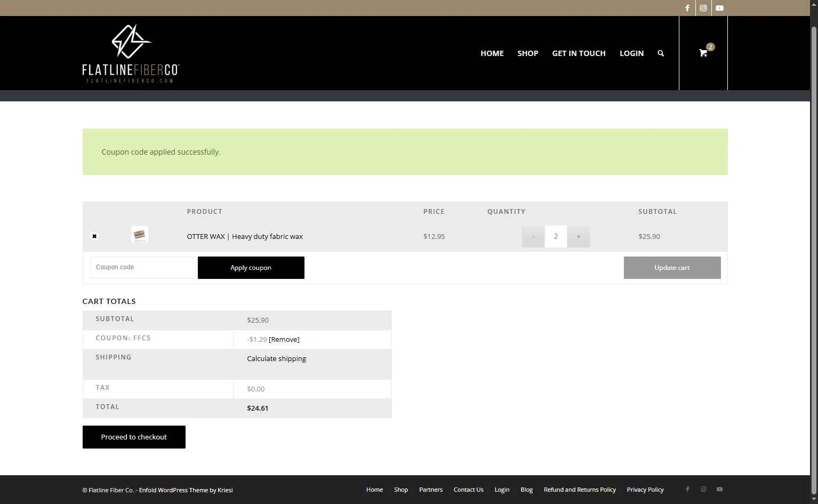Open footer Blog link
Screen dimensions: 818x504
coord(526,490)
